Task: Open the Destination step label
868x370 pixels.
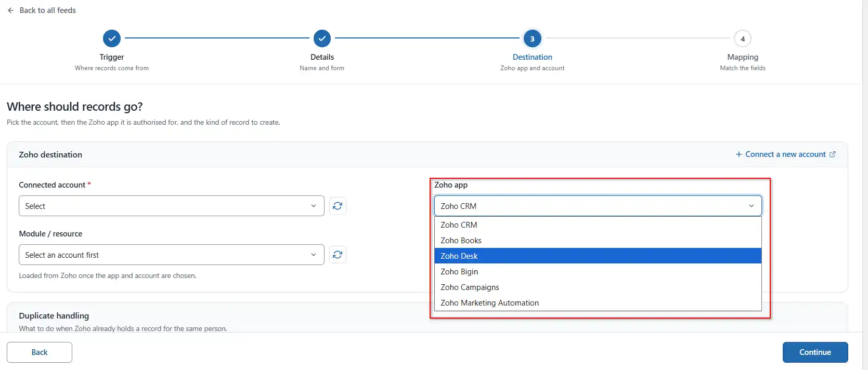Action: [x=532, y=57]
